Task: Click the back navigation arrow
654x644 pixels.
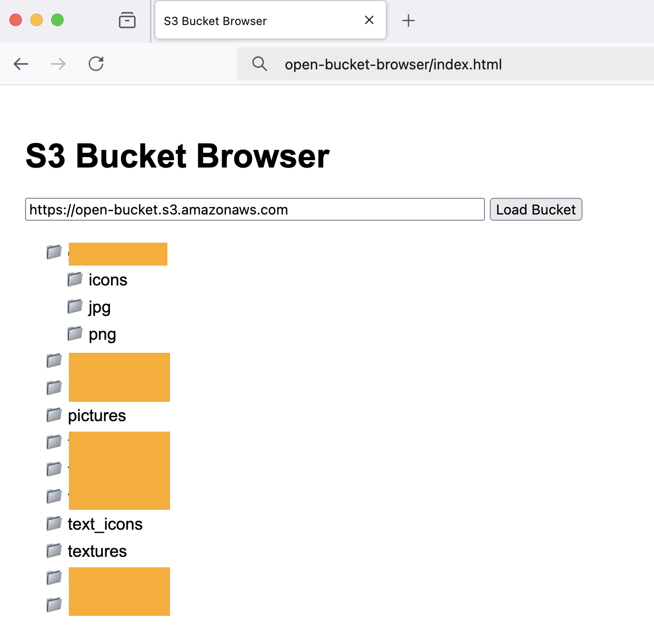Action: 21,64
